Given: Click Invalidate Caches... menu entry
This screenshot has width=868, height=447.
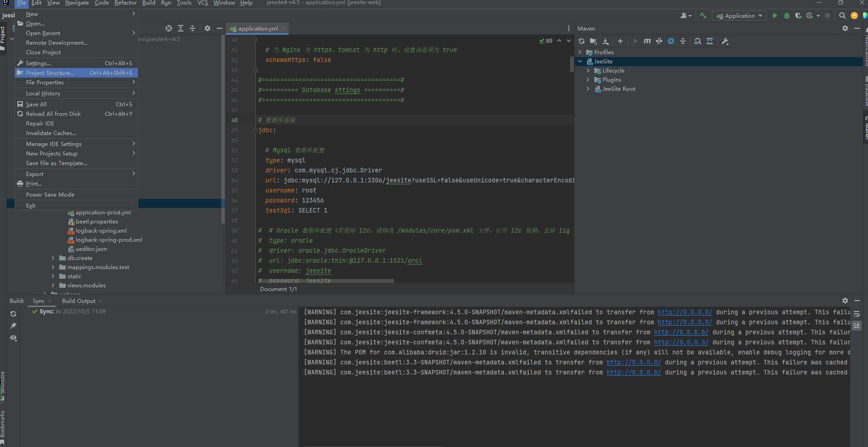Looking at the screenshot, I should pos(76,133).
